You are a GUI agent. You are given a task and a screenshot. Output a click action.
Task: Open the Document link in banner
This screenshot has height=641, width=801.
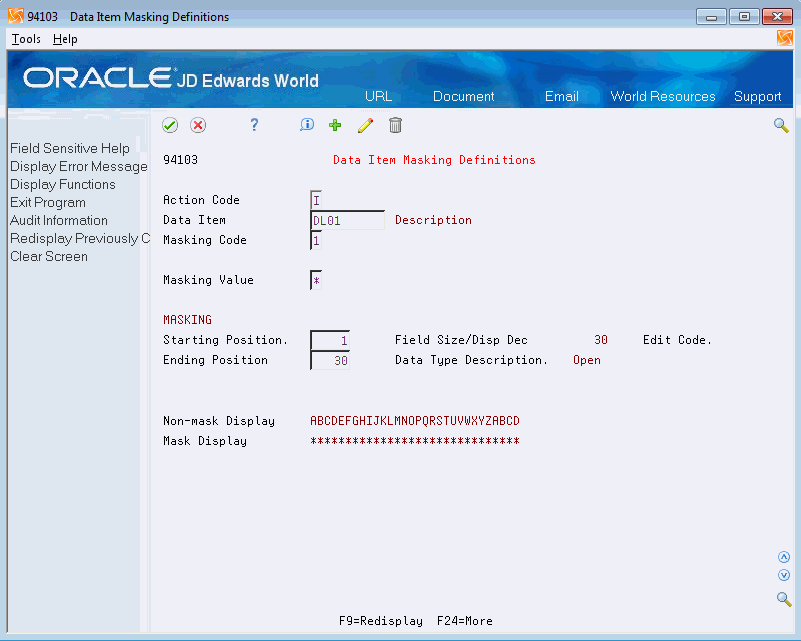point(463,97)
